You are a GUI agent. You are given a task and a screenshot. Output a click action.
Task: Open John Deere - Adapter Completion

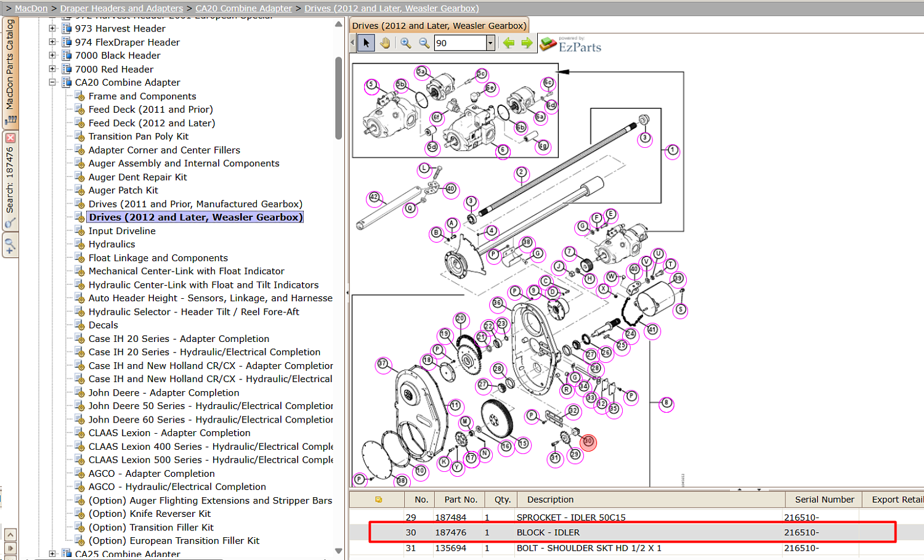[x=163, y=393]
